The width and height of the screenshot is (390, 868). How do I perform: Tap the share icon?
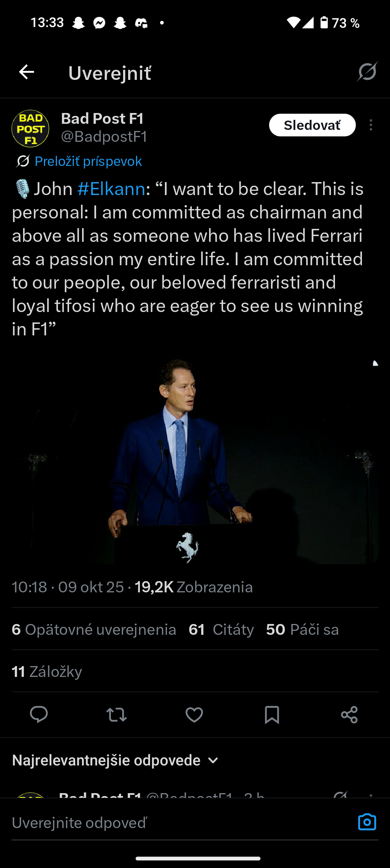(349, 715)
